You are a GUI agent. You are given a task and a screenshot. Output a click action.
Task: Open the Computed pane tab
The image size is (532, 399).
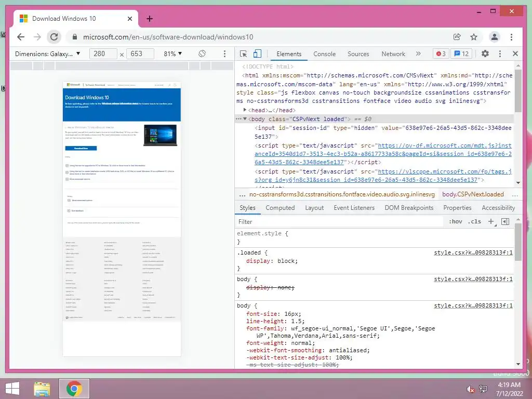(x=280, y=208)
